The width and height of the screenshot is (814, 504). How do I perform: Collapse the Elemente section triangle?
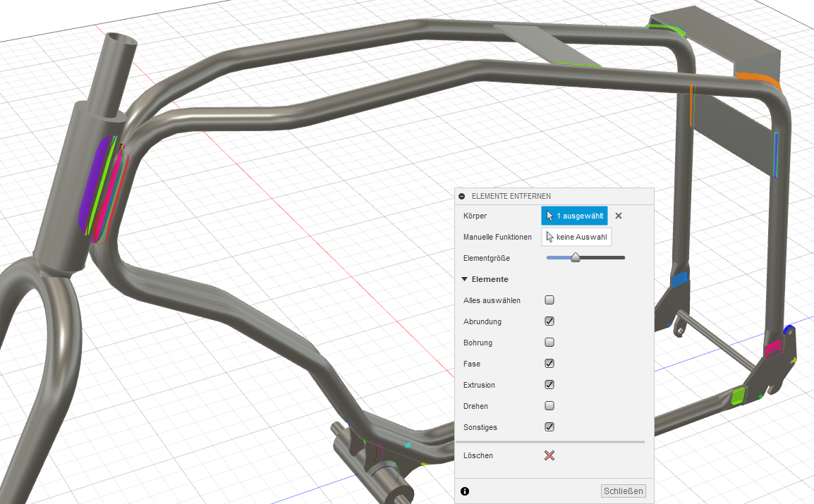pos(464,278)
